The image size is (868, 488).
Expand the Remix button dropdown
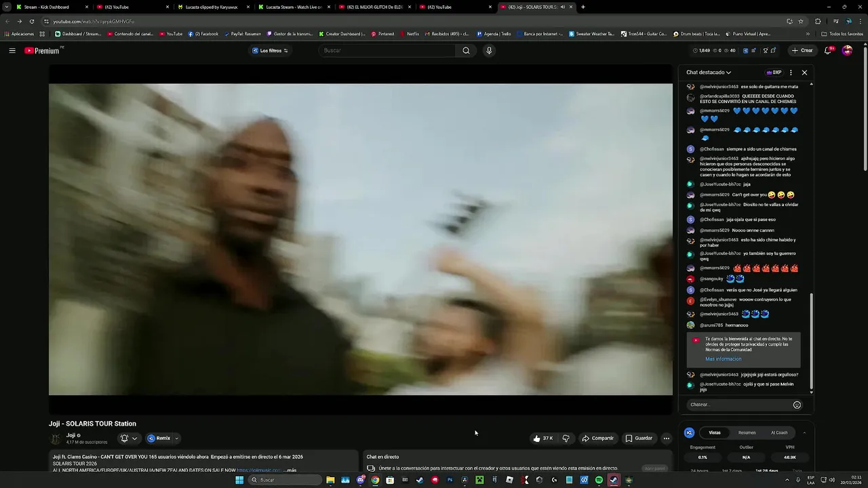click(x=177, y=439)
